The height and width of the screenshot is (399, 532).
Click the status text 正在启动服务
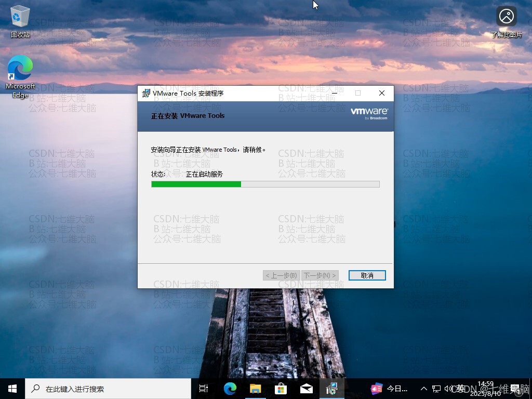pyautogui.click(x=204, y=174)
